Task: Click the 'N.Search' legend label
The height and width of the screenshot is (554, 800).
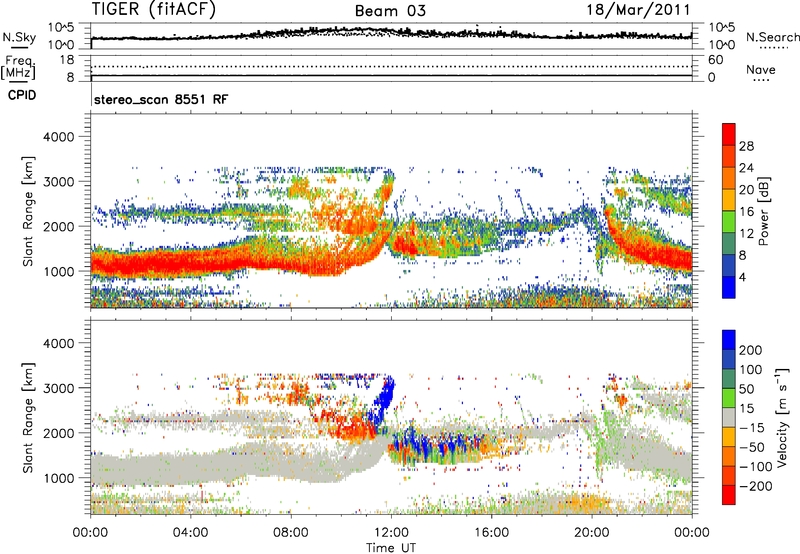Action: 772,37
